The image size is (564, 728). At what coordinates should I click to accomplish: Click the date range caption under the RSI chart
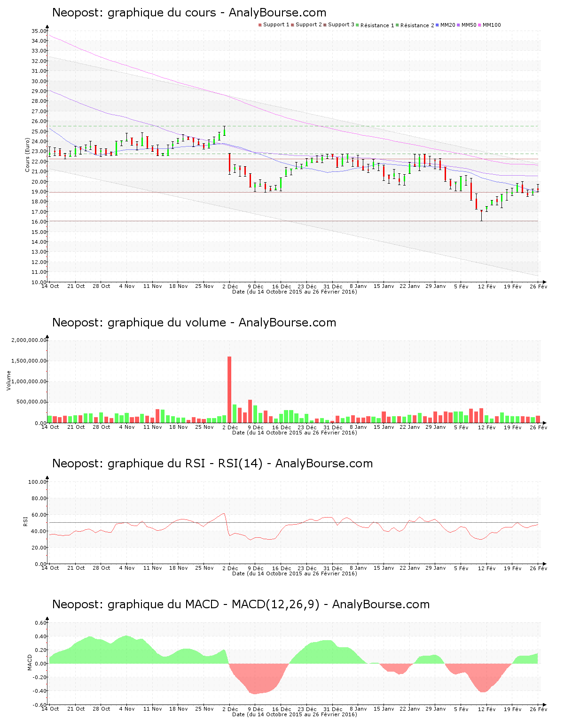pyautogui.click(x=295, y=573)
